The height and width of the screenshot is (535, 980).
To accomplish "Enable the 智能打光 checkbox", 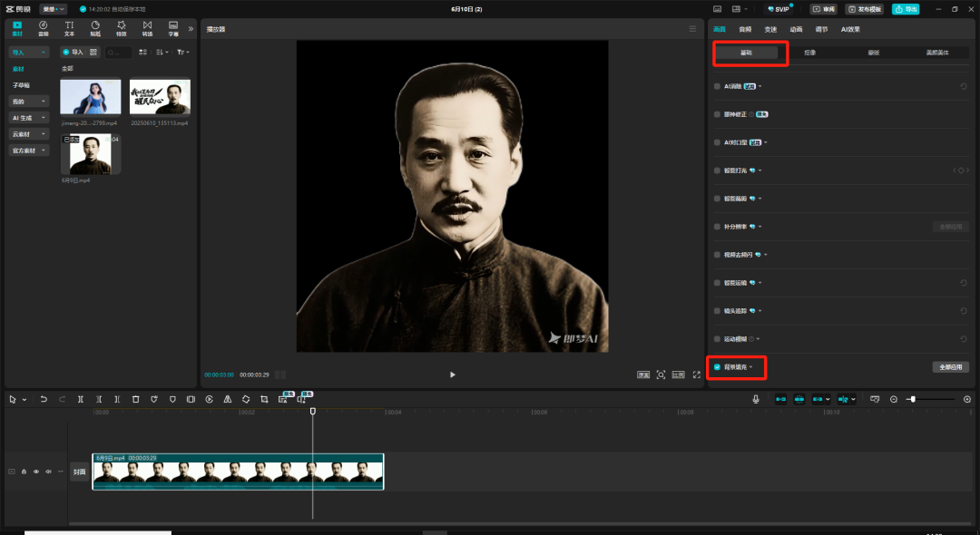I will coord(717,170).
